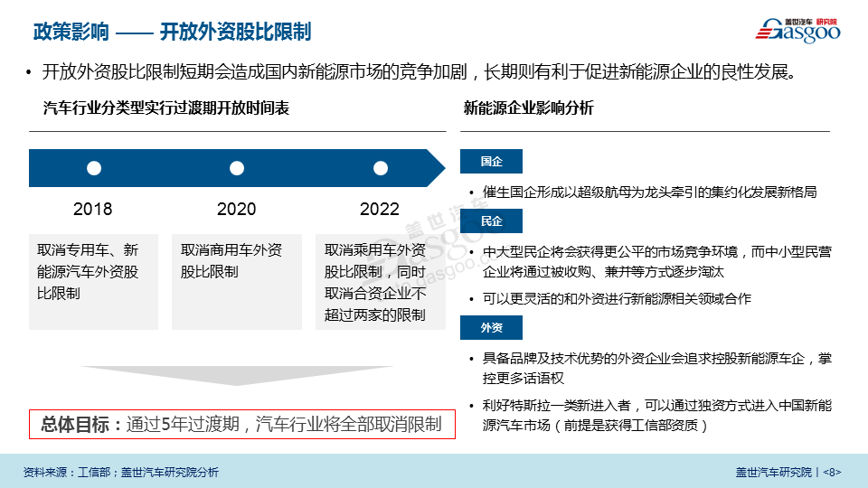Click the bullet 可以更灵活的和外资进行新能源相关领域合作
The height and width of the screenshot is (488, 868).
click(x=610, y=299)
